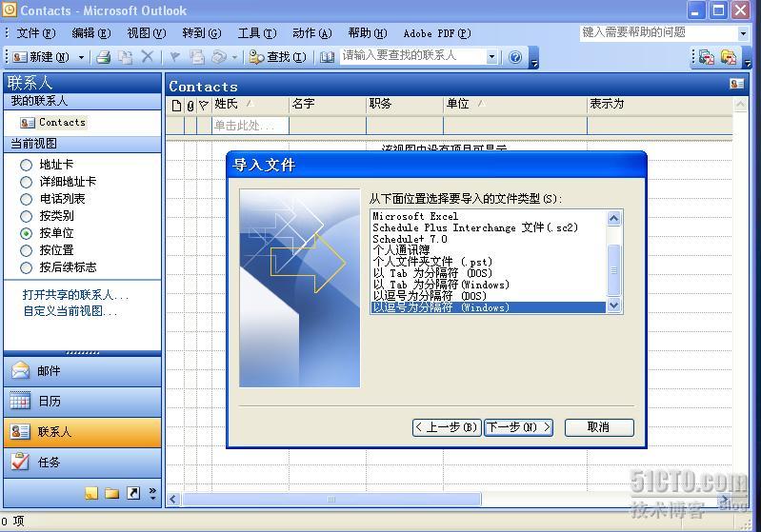Click the Folder List icon in navigation bar
The height and width of the screenshot is (532, 761).
point(112,493)
